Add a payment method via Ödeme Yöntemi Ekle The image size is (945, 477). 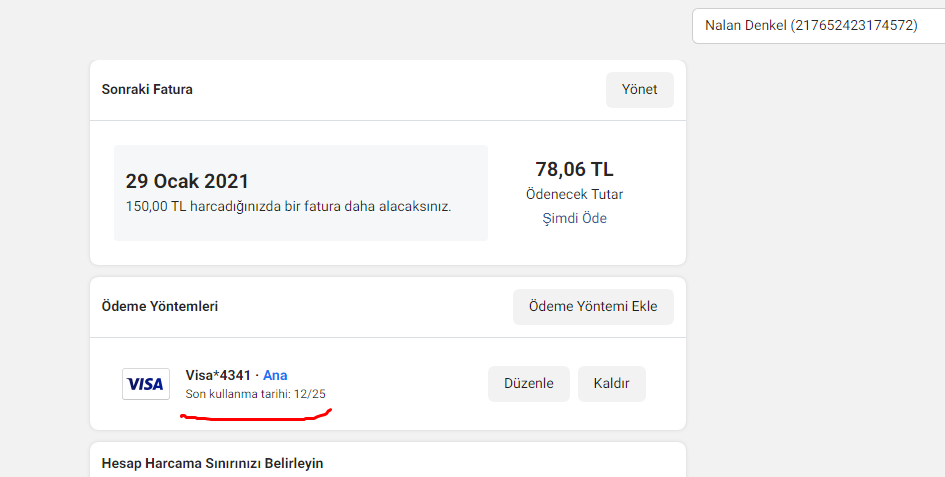593,306
